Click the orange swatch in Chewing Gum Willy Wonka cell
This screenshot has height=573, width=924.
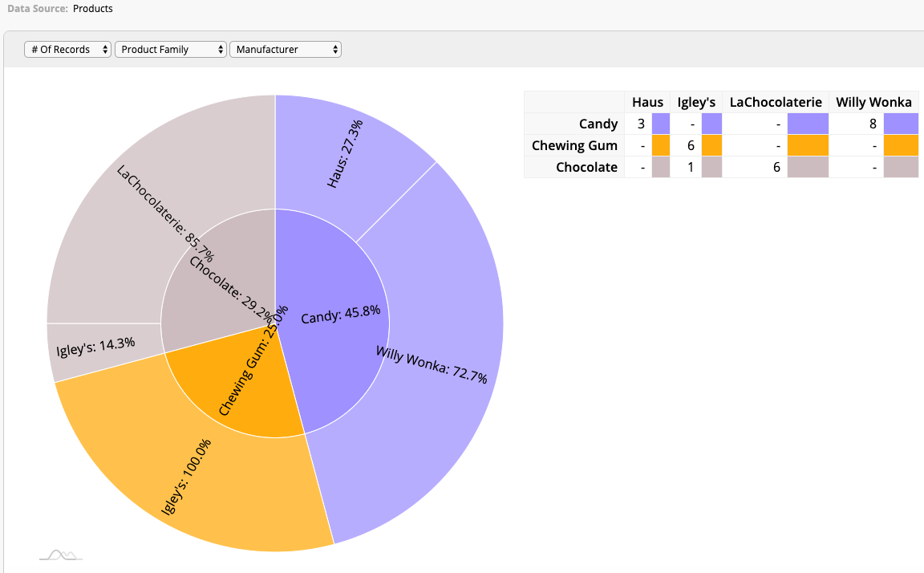(901, 145)
